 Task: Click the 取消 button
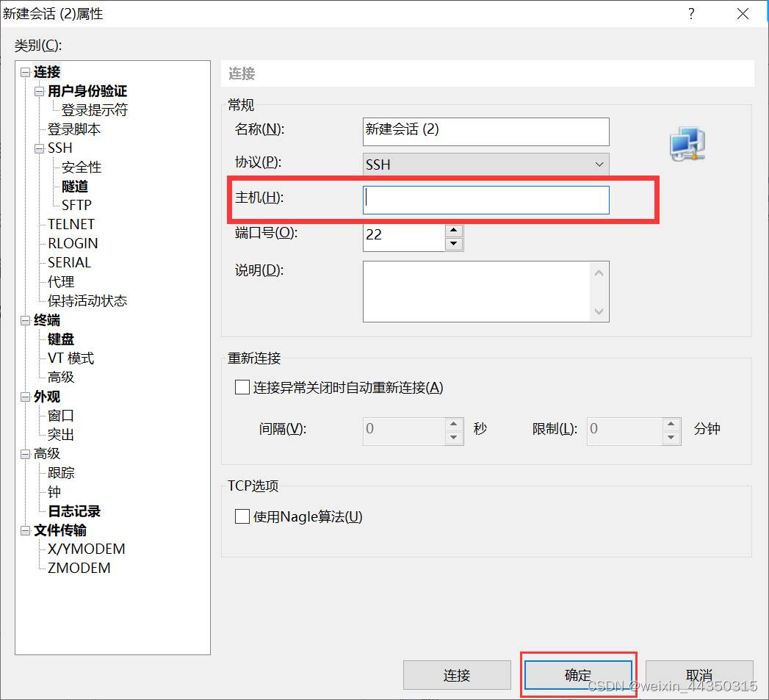tap(699, 676)
